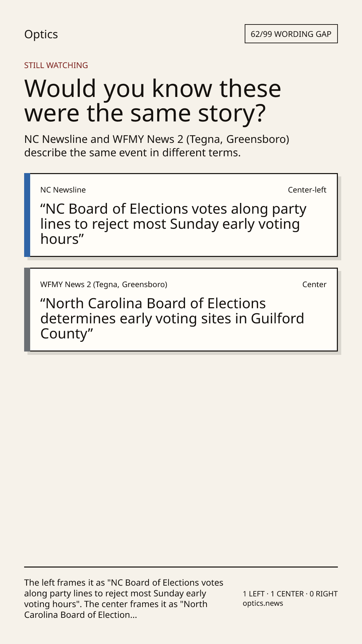This screenshot has height=644, width=362.
Task: Click the WFMY News 2 (Tegna, Greensboro) source name
Action: click(x=104, y=284)
